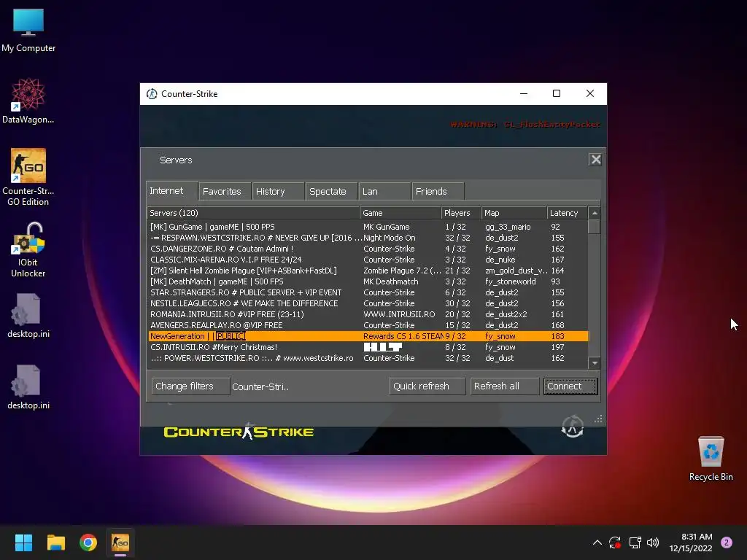Click the Steam-style refresh logo icon in the lower right
The image size is (747, 560).
[x=572, y=426]
